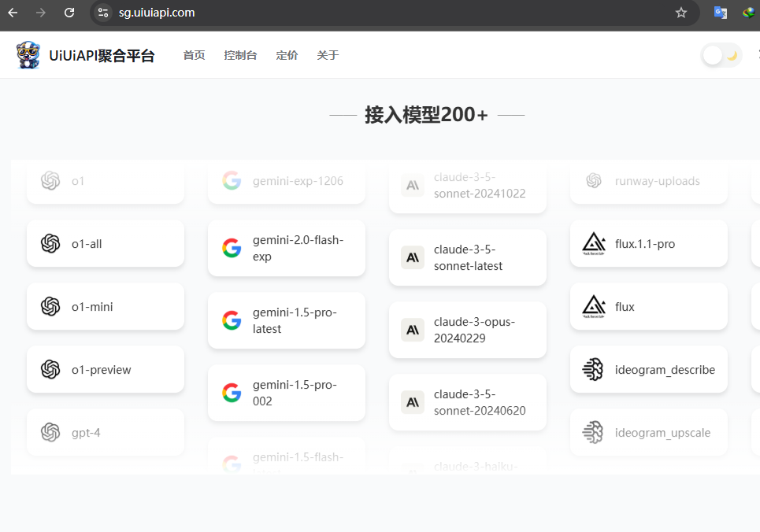Click brain icon beside ideogram_upscale

point(593,432)
